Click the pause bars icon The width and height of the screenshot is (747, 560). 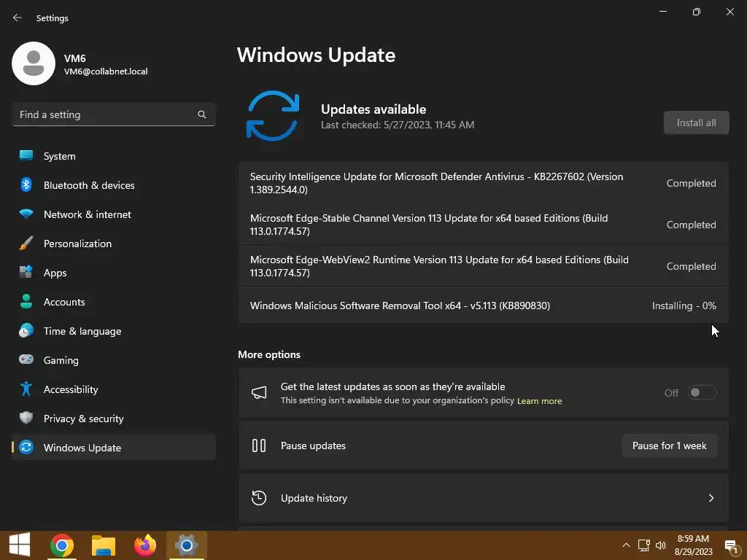[x=259, y=446]
